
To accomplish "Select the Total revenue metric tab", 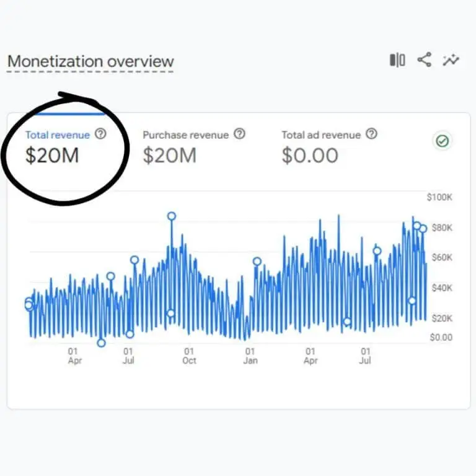I will (x=57, y=134).
